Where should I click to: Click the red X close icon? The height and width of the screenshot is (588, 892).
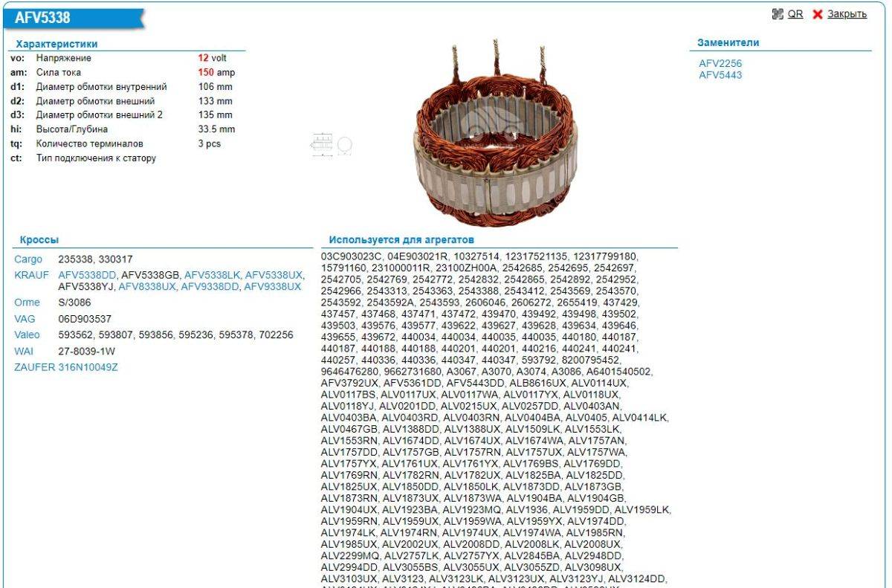click(818, 15)
